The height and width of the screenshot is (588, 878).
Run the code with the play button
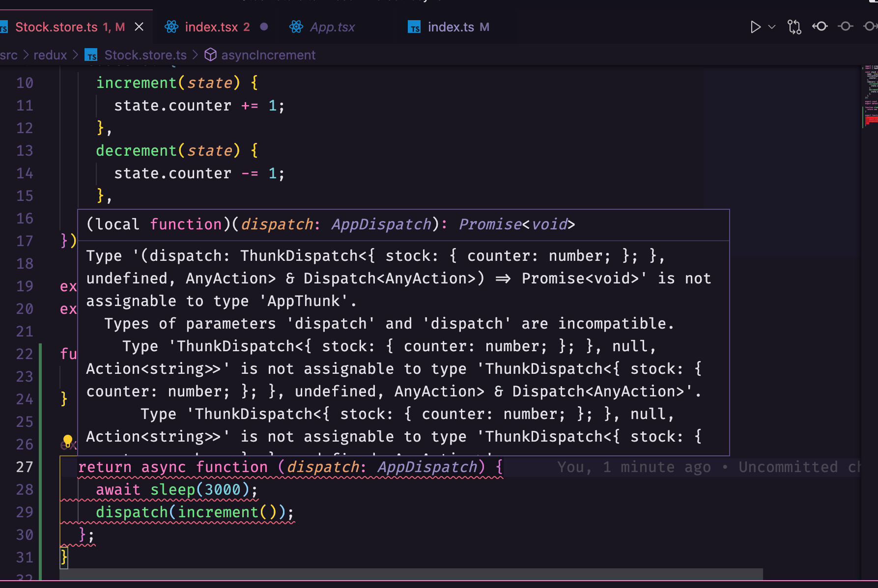tap(755, 27)
